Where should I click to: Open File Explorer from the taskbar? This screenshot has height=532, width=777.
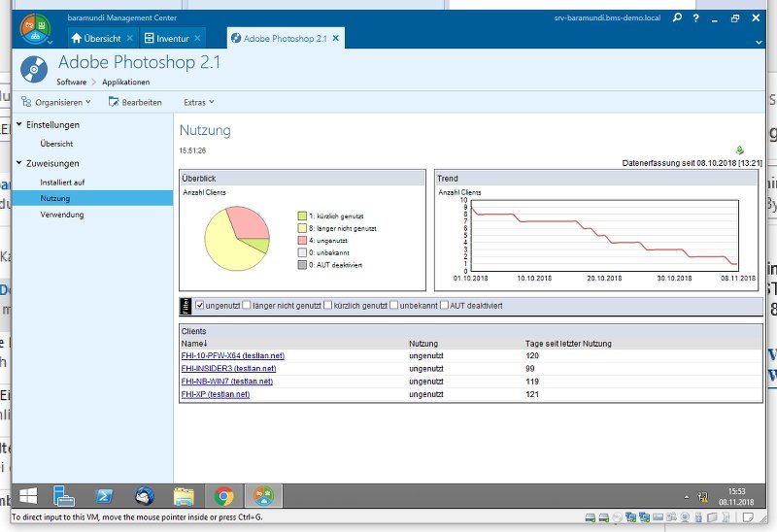[x=184, y=496]
